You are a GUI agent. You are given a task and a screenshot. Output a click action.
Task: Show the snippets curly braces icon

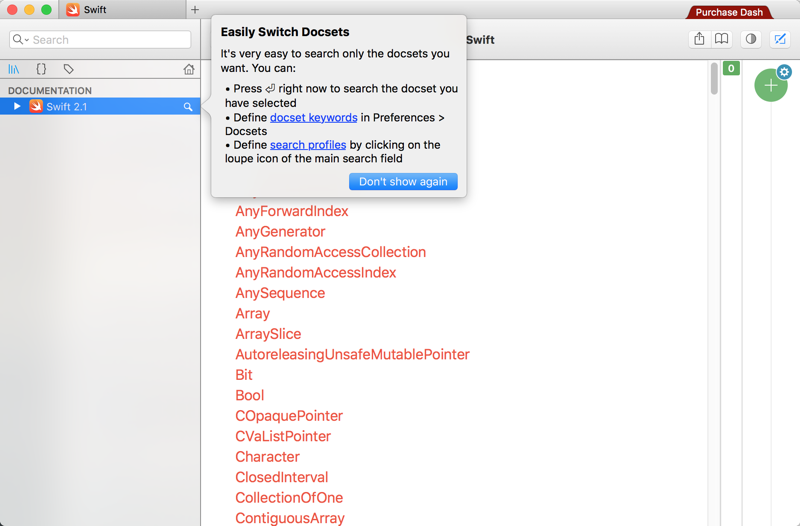point(41,69)
